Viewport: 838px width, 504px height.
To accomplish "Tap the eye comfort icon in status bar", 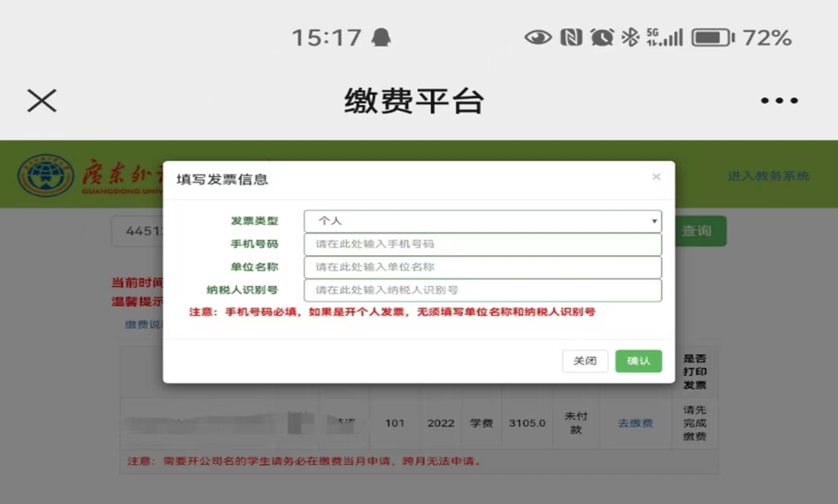I will pyautogui.click(x=538, y=37).
